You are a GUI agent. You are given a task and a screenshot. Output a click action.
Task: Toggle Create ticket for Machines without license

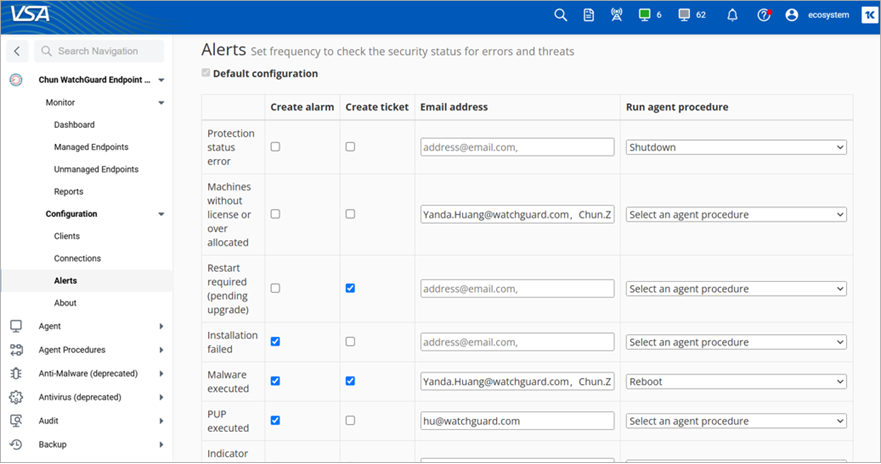350,214
